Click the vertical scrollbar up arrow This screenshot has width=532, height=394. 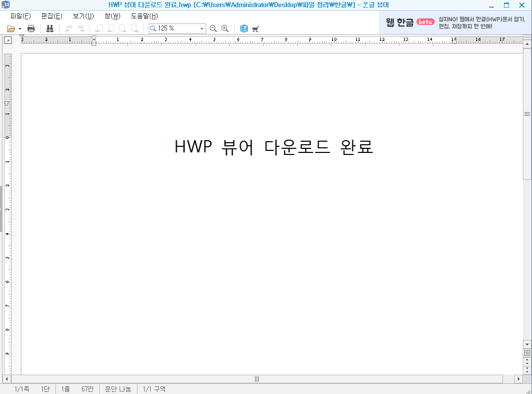pos(527,44)
